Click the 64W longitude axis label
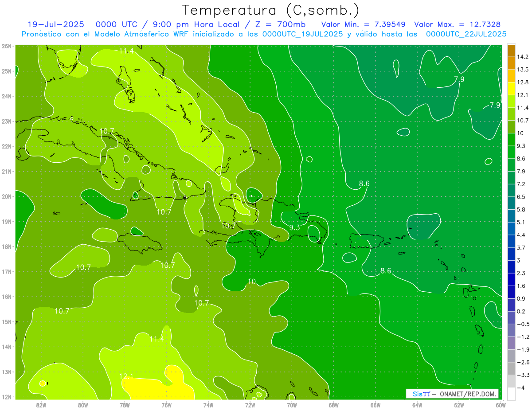This screenshot has height=411, width=532. (x=417, y=405)
